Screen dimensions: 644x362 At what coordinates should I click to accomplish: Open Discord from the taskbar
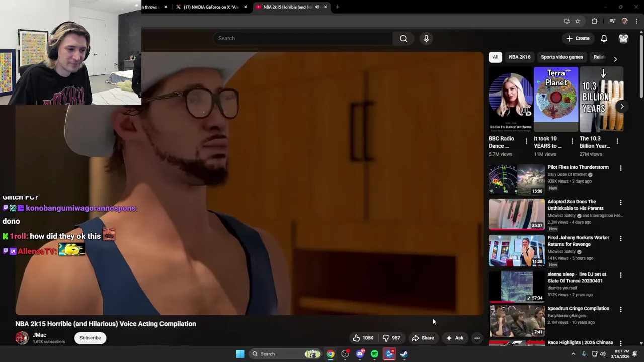360,354
